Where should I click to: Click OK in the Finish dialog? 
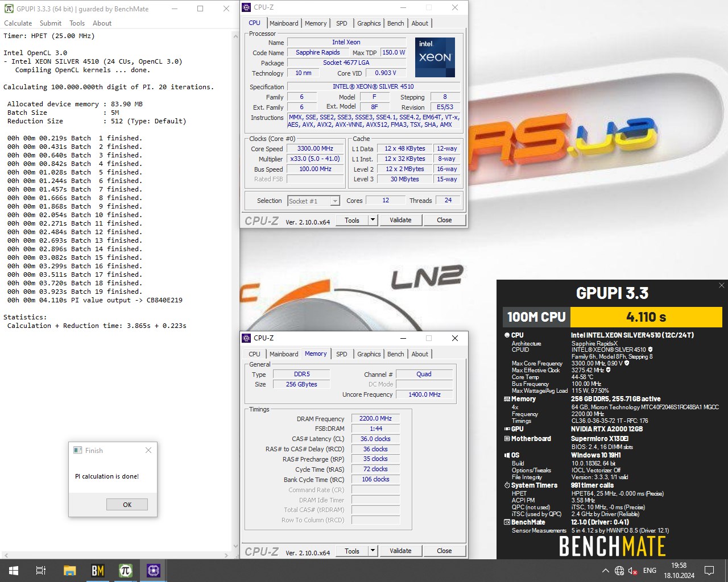[127, 504]
